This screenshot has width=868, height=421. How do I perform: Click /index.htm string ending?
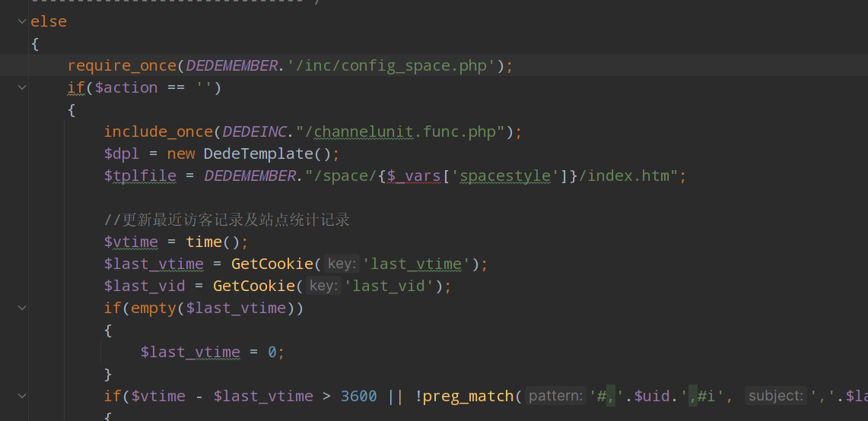(x=628, y=176)
